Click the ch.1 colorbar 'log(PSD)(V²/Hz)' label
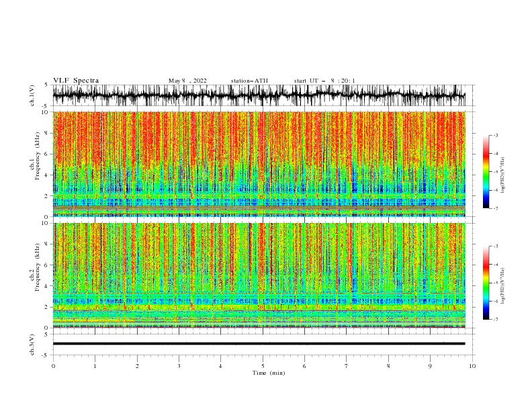 (503, 175)
